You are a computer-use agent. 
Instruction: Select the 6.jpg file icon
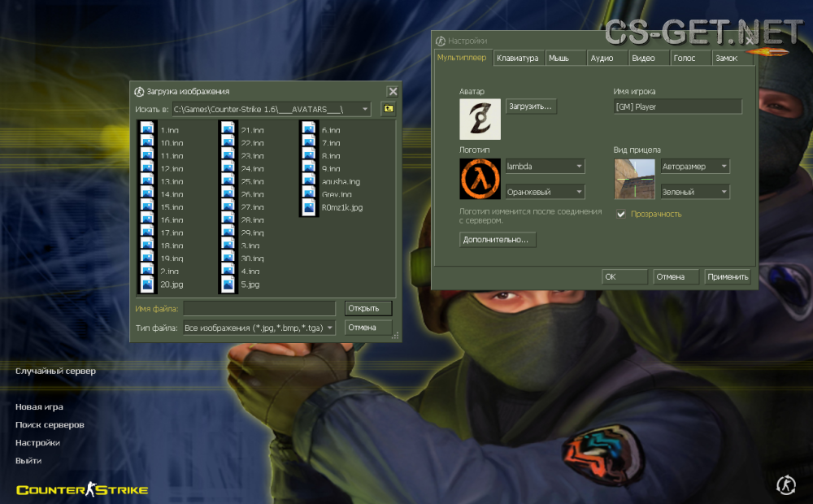click(x=309, y=128)
